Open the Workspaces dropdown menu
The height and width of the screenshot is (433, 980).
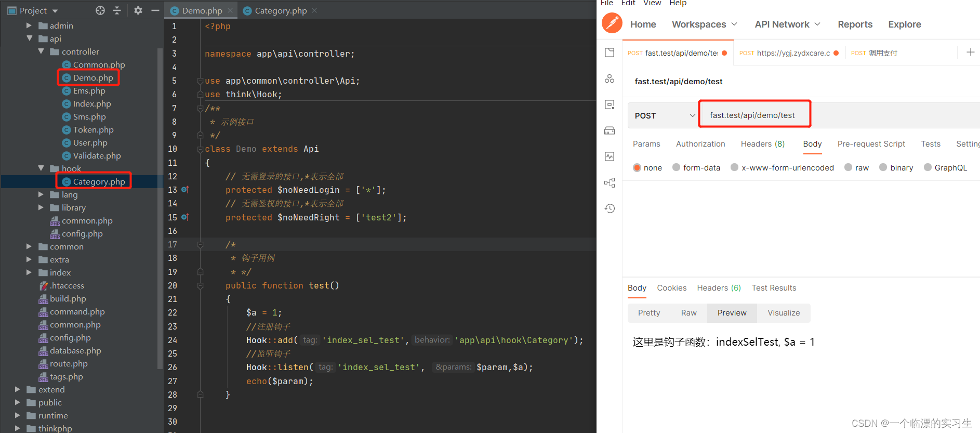point(705,24)
